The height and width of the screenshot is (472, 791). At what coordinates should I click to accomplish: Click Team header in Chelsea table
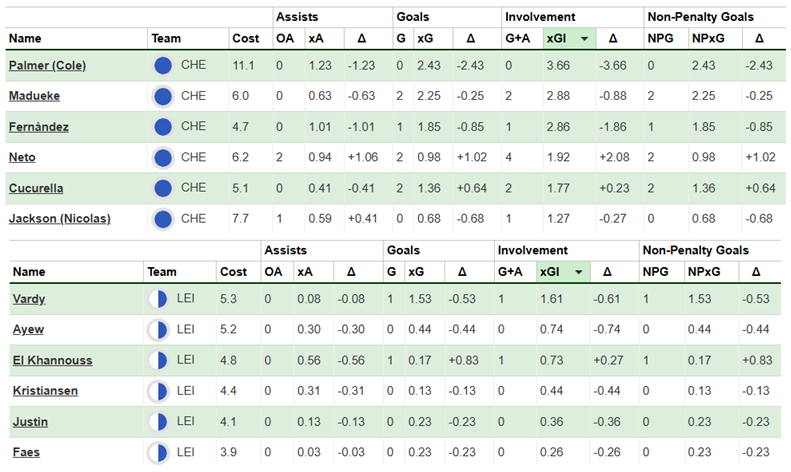pyautogui.click(x=165, y=38)
